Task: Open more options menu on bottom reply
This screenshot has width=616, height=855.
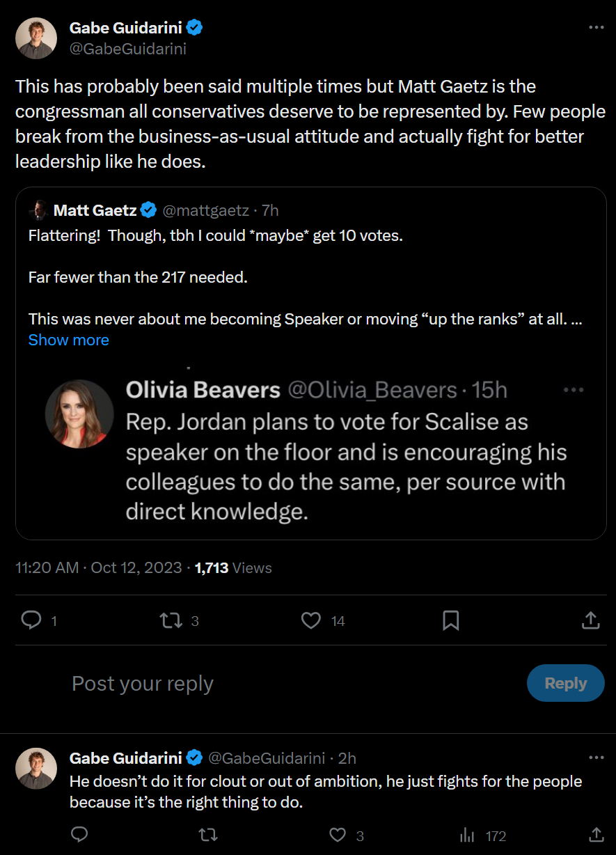Action: click(597, 758)
